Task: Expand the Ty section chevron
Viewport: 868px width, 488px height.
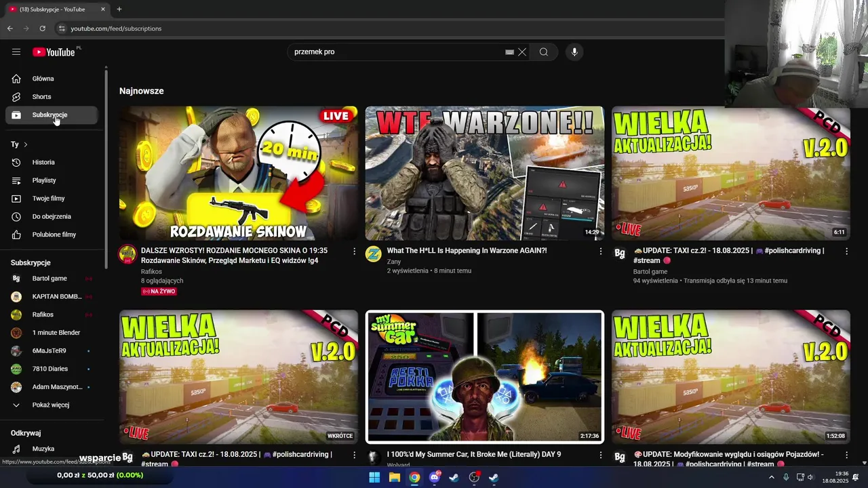Action: [26, 144]
